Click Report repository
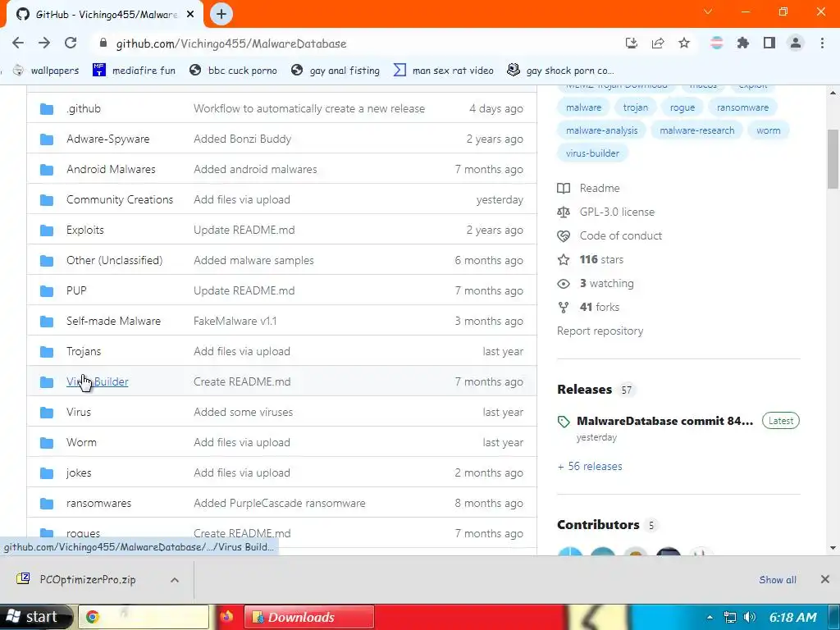Viewport: 840px width, 630px height. tap(600, 331)
